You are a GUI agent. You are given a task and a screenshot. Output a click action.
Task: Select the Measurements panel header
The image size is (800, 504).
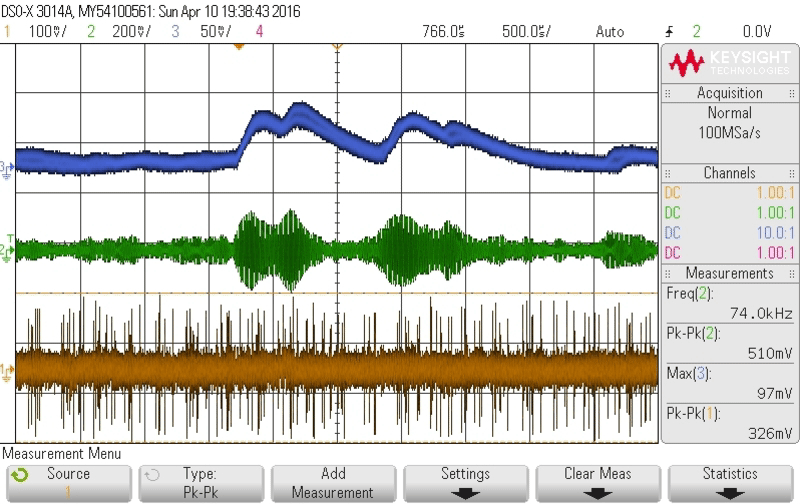[730, 273]
